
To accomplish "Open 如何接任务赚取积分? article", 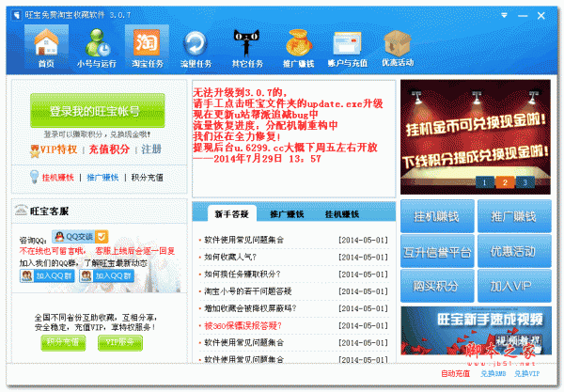I will click(243, 274).
